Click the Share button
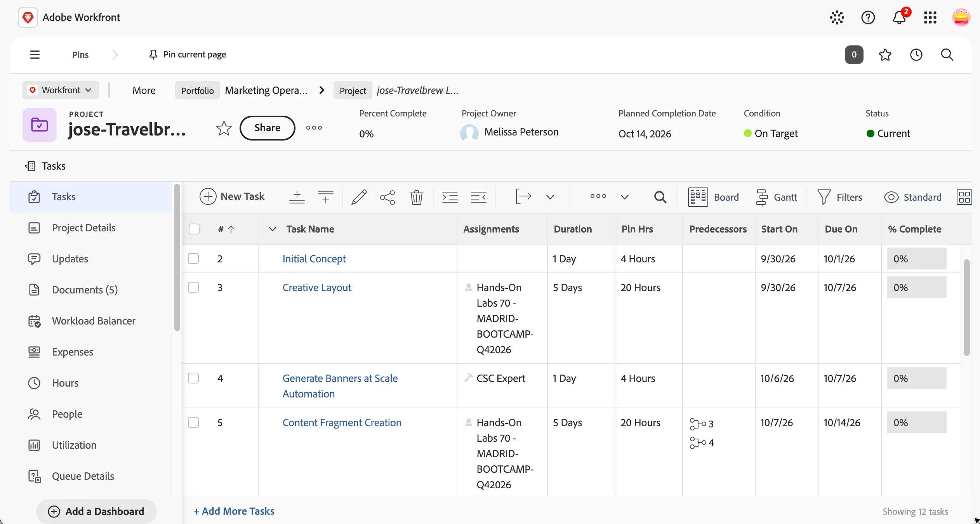This screenshot has width=980, height=524. (x=267, y=128)
